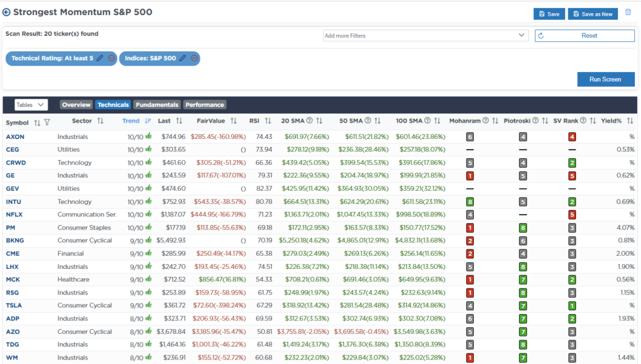Show 20 SMA help tooltip icon
Screen dimensions: 641x364
(x=309, y=121)
